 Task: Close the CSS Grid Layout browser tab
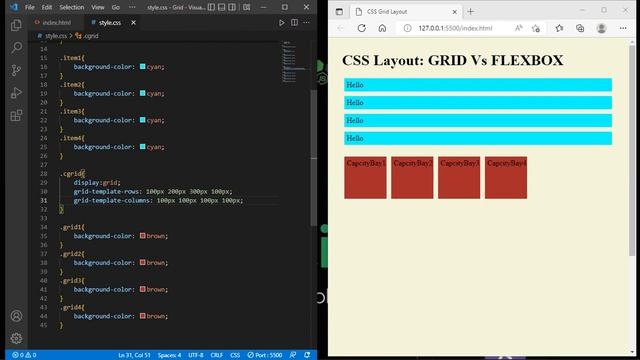click(x=455, y=12)
